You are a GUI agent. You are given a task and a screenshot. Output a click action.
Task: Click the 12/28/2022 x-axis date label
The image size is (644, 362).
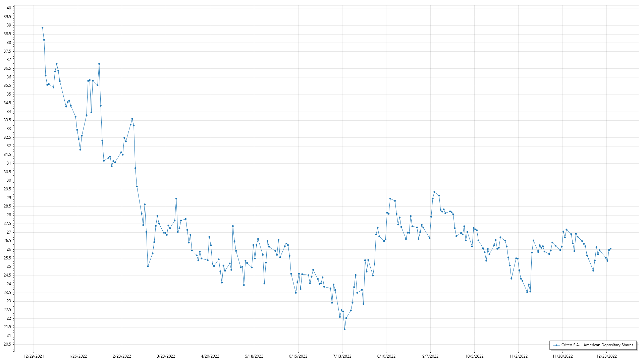click(606, 356)
